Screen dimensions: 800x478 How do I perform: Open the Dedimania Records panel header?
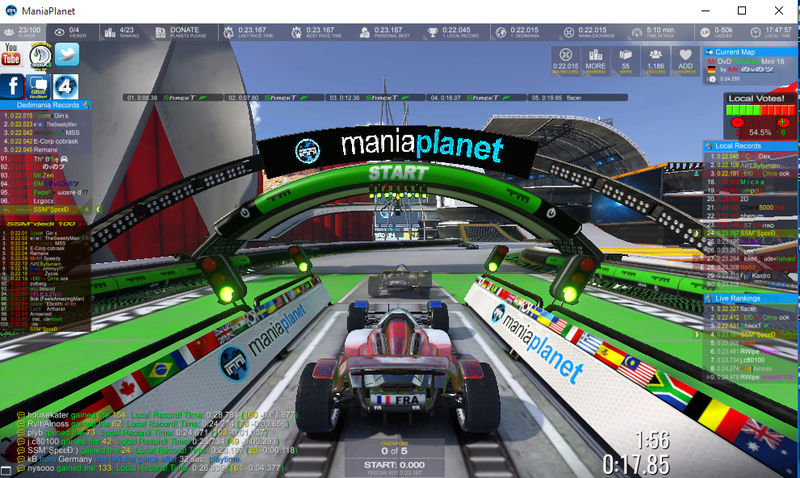[46, 105]
